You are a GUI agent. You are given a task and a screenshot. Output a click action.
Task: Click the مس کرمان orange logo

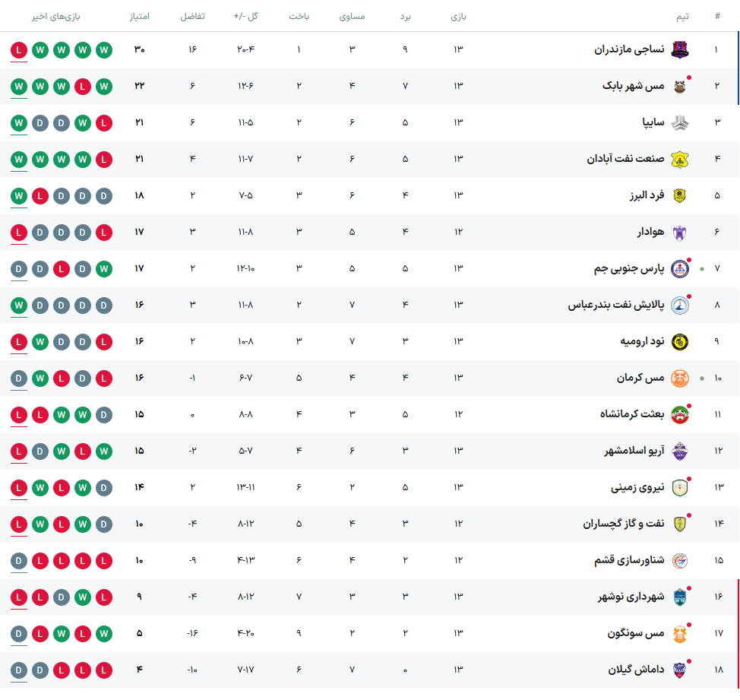(680, 378)
